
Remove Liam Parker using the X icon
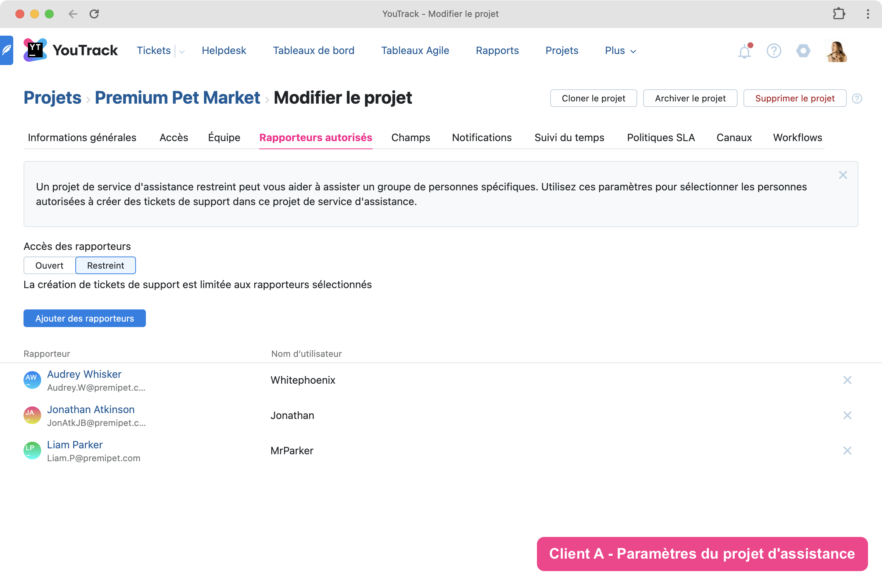(x=847, y=451)
